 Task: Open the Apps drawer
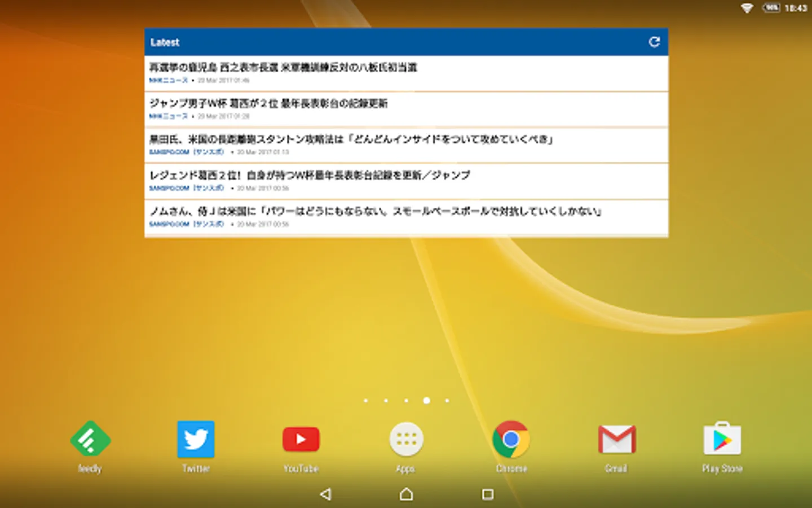point(406,439)
